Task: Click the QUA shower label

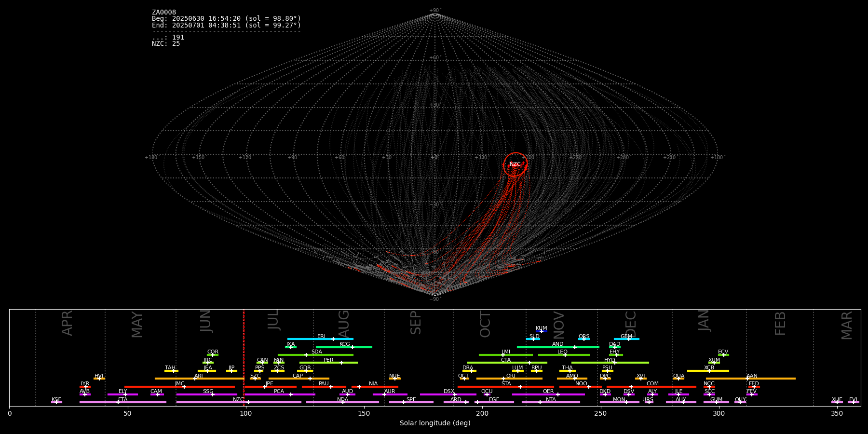Action: (x=678, y=376)
